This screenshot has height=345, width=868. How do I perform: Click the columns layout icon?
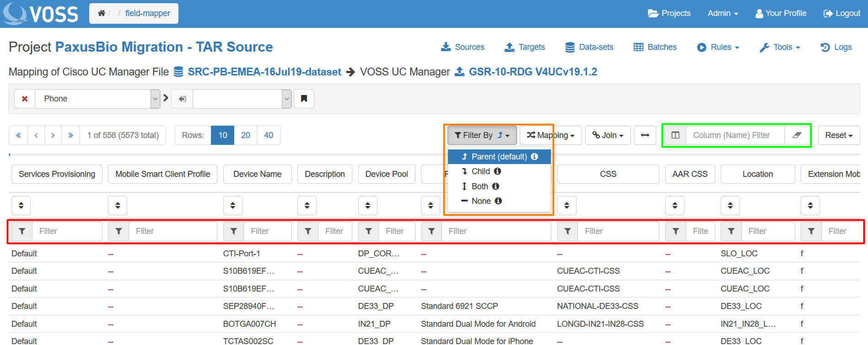pos(675,135)
